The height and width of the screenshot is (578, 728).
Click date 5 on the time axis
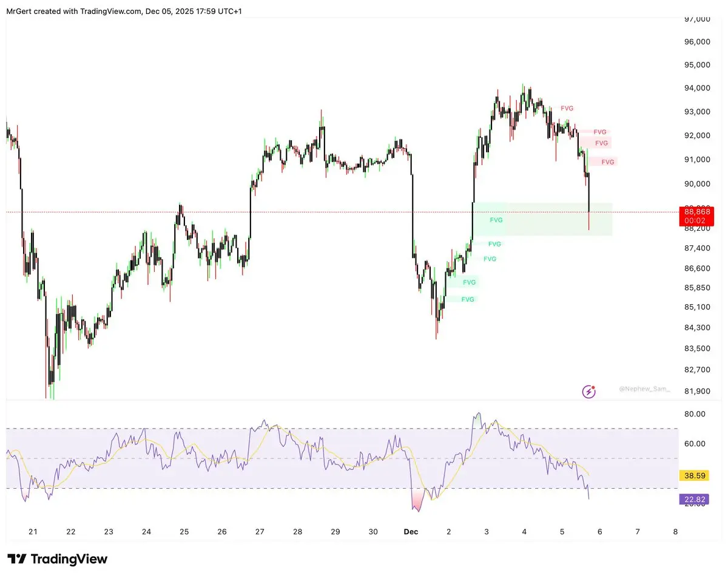[562, 531]
